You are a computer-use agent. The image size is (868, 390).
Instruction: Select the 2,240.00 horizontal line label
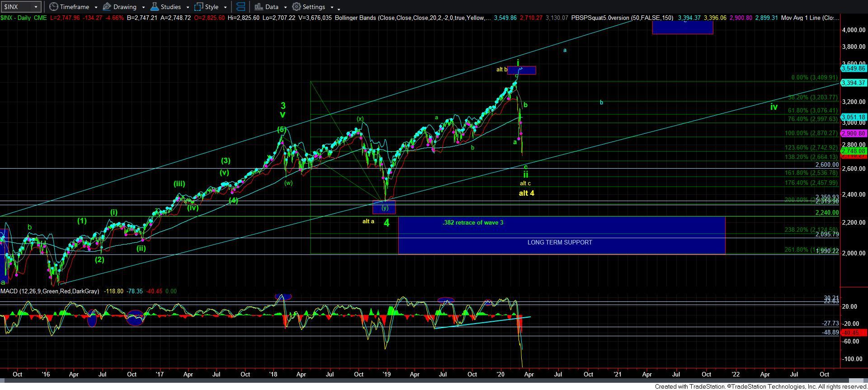coord(827,213)
